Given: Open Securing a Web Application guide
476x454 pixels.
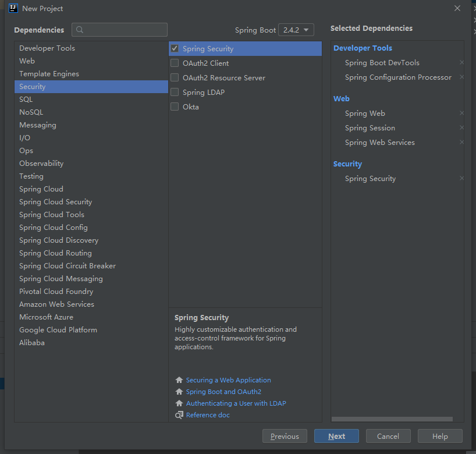Looking at the screenshot, I should tap(228, 380).
